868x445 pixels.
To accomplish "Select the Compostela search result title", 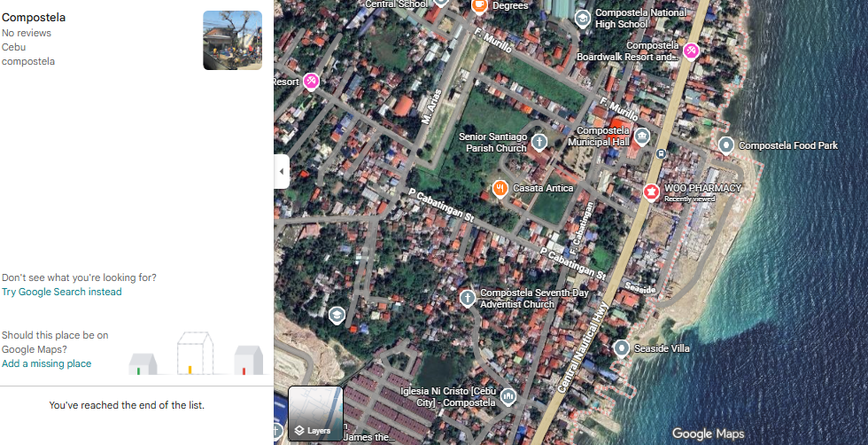I will 34,17.
